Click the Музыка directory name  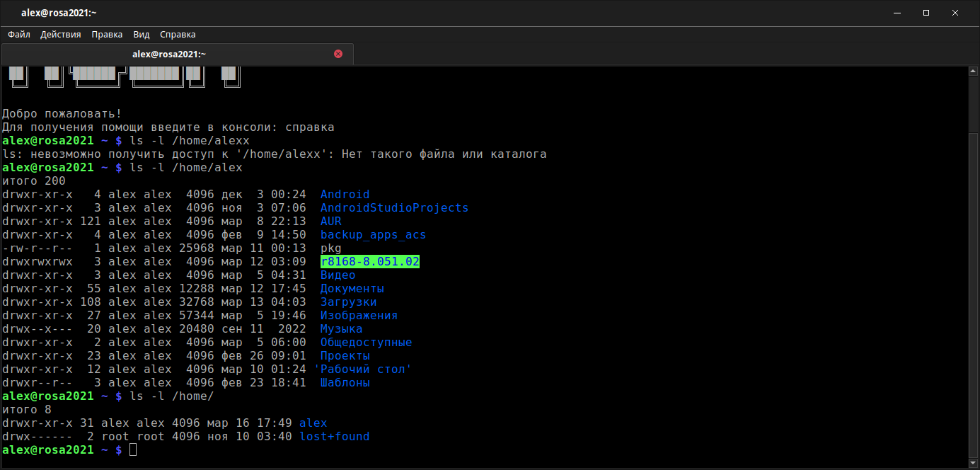342,328
